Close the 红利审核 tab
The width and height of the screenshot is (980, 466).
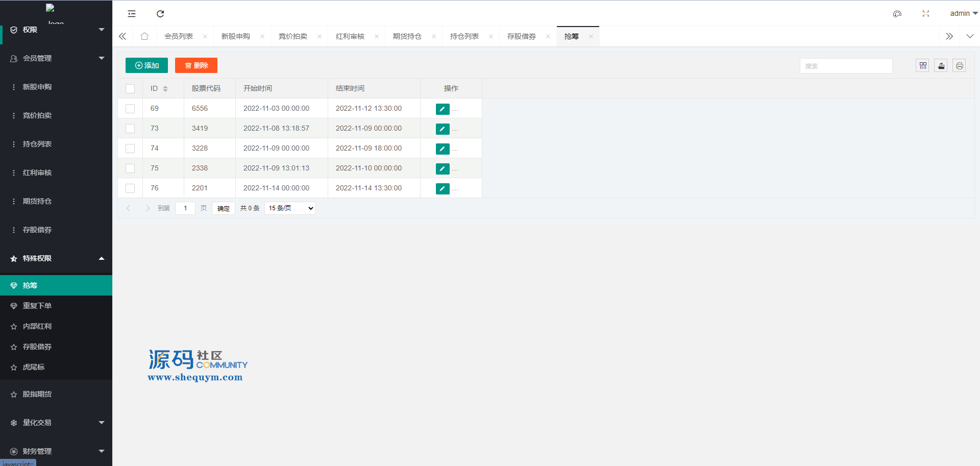click(x=377, y=36)
